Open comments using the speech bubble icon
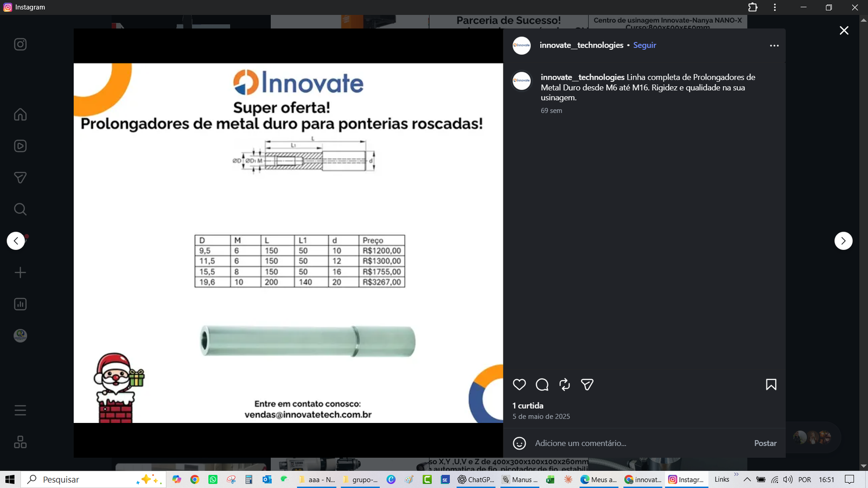 542,384
